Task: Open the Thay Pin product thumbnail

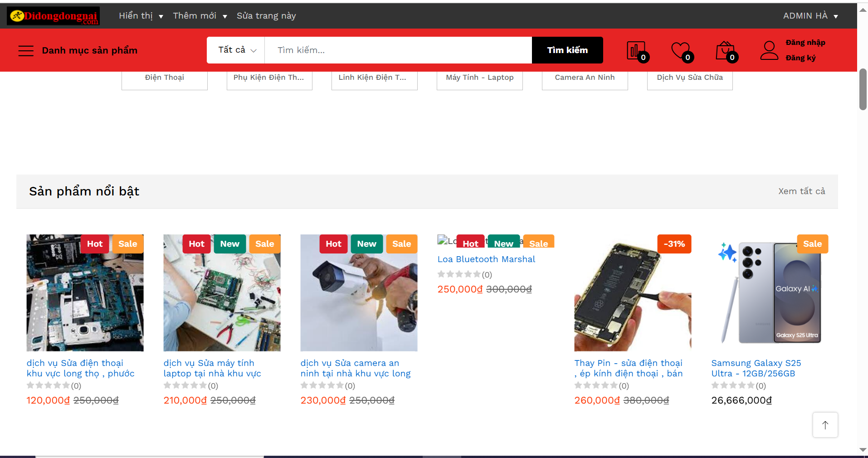Action: 633,292
